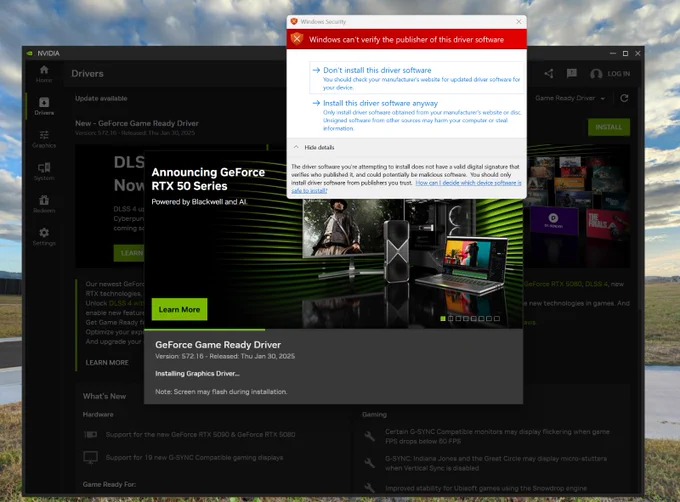The height and width of the screenshot is (502, 680).
Task: Choose Install this driver software anyway
Action: 417,115
